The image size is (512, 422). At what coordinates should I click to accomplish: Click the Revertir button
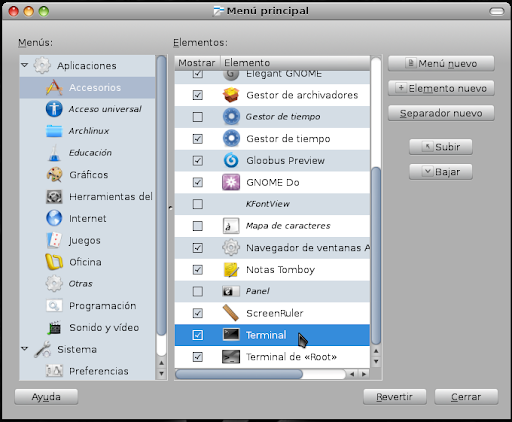pyautogui.click(x=395, y=397)
